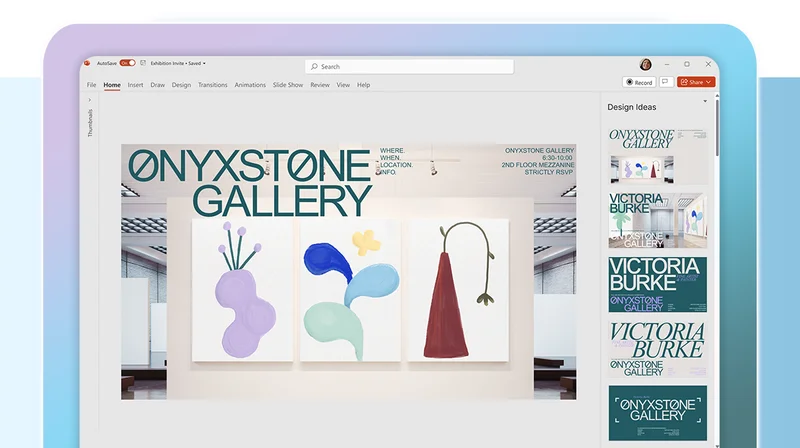
Task: Click the user profile avatar
Action: coord(645,64)
